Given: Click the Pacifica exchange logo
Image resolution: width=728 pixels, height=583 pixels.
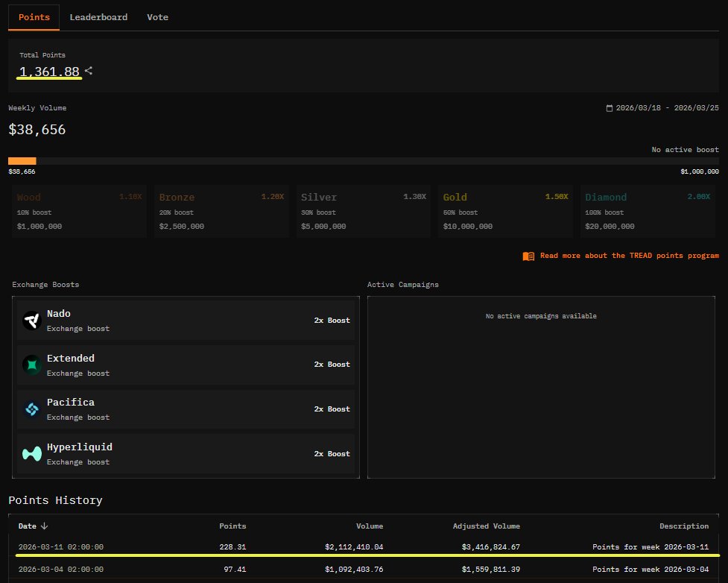Looking at the screenshot, I should (32, 409).
